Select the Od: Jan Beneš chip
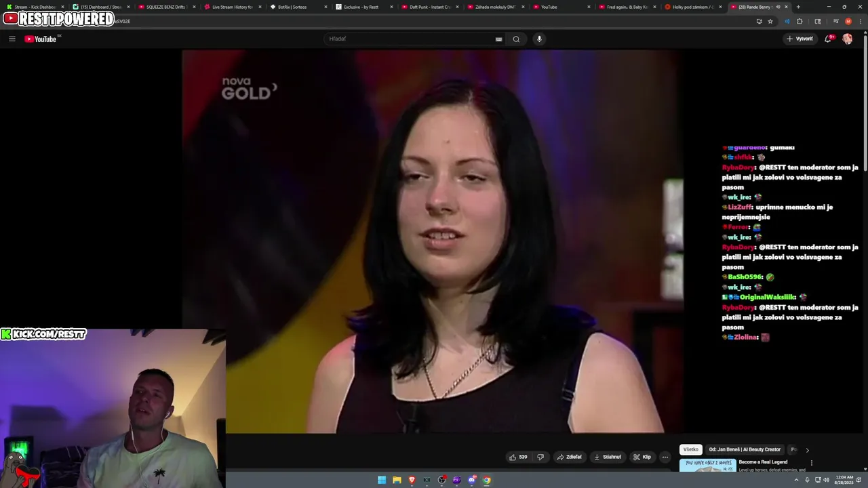 [745, 449]
